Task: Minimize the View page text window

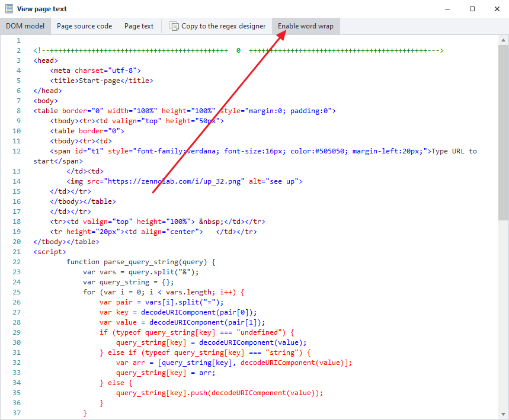Action: pos(447,9)
